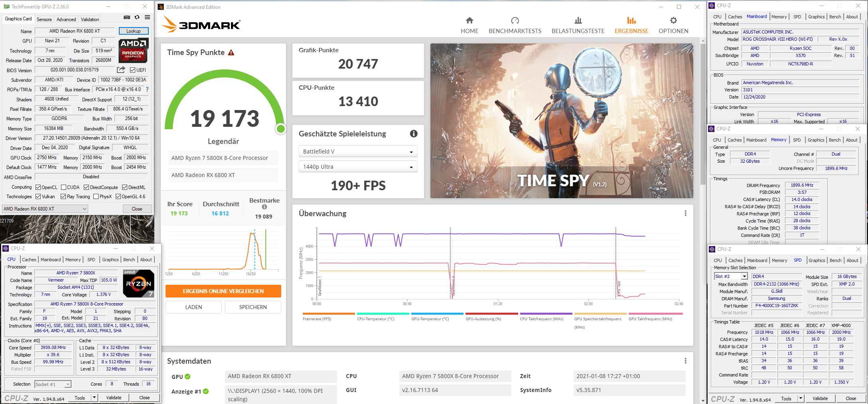This screenshot has height=404, width=868.
Task: Open the Battlefield V game dropdown
Action: (358, 152)
